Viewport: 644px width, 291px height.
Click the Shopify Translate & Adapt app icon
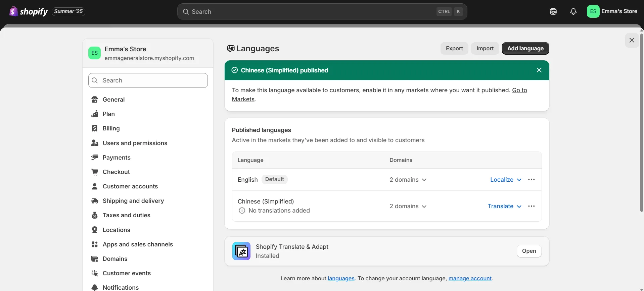(x=241, y=251)
